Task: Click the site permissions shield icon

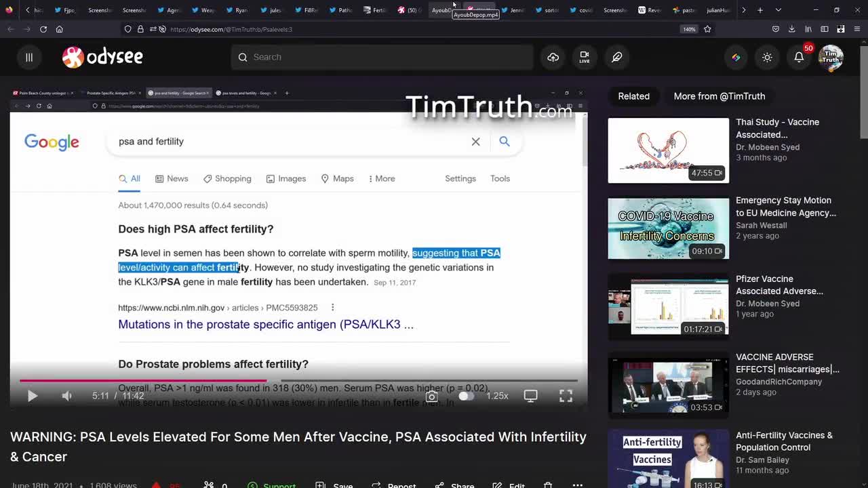Action: click(x=127, y=29)
